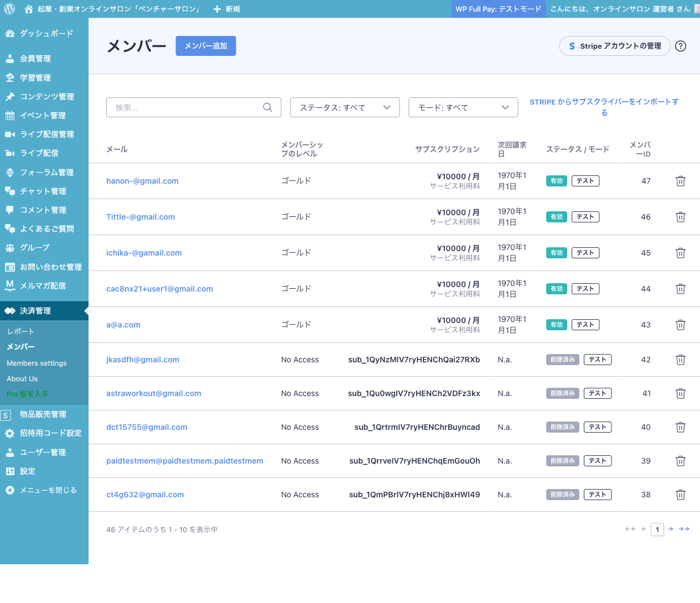This screenshot has height=603, width=700.
Task: Click trash icon for ct4g632@gmail.com
Action: [681, 495]
